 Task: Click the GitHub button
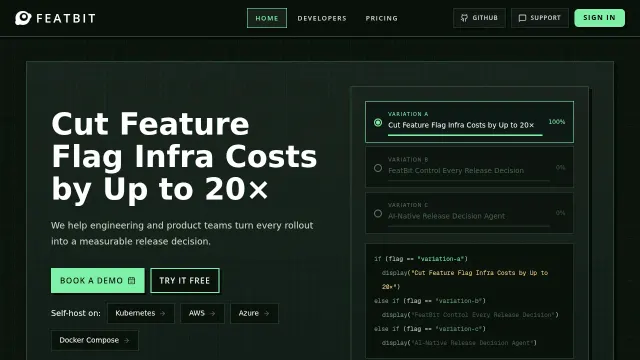tap(479, 18)
